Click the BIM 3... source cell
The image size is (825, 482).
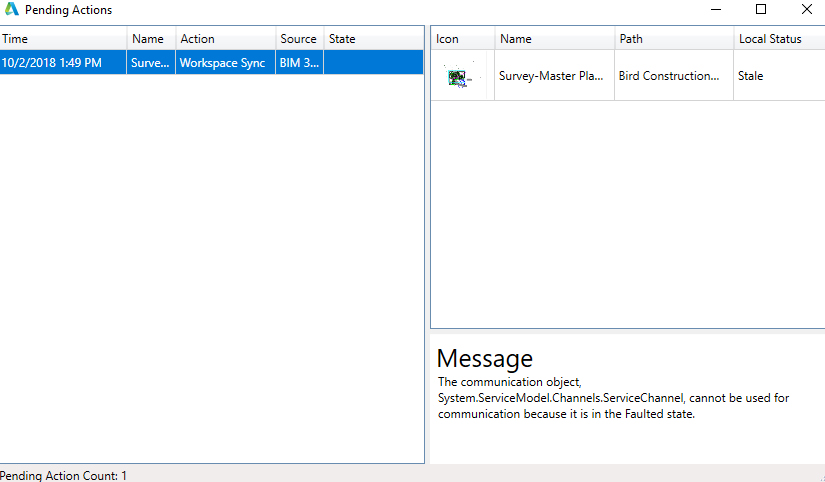coord(299,63)
